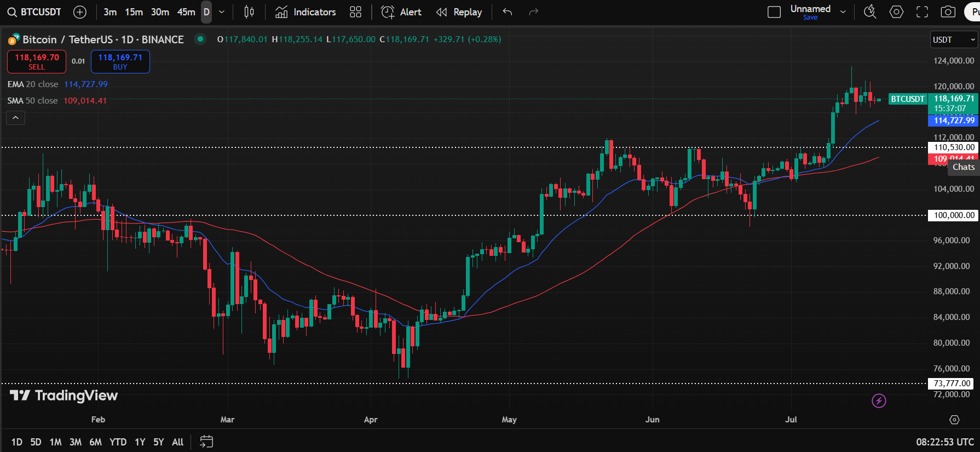Open the candlestick chart type selector
This screenshot has height=452, width=980.
[249, 12]
